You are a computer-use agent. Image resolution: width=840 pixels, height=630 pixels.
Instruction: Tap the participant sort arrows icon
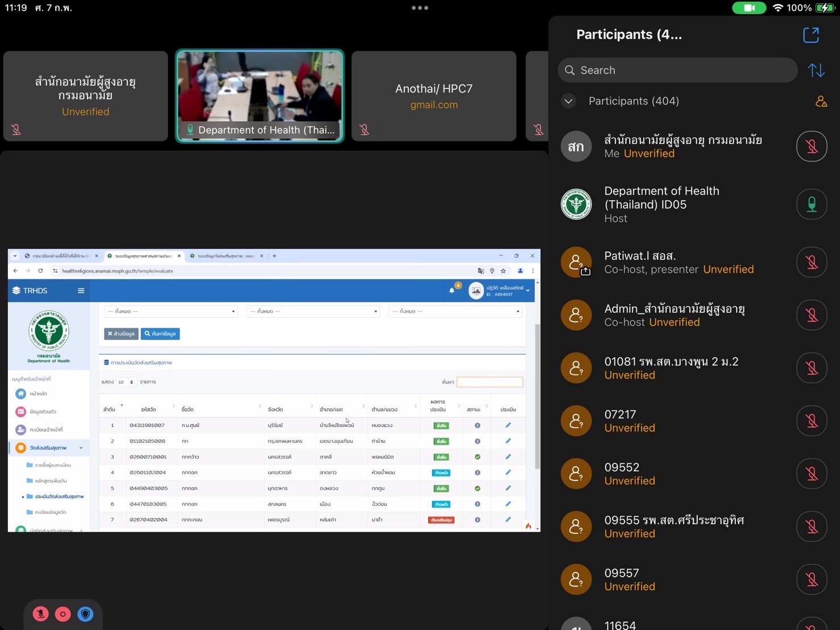tap(816, 71)
